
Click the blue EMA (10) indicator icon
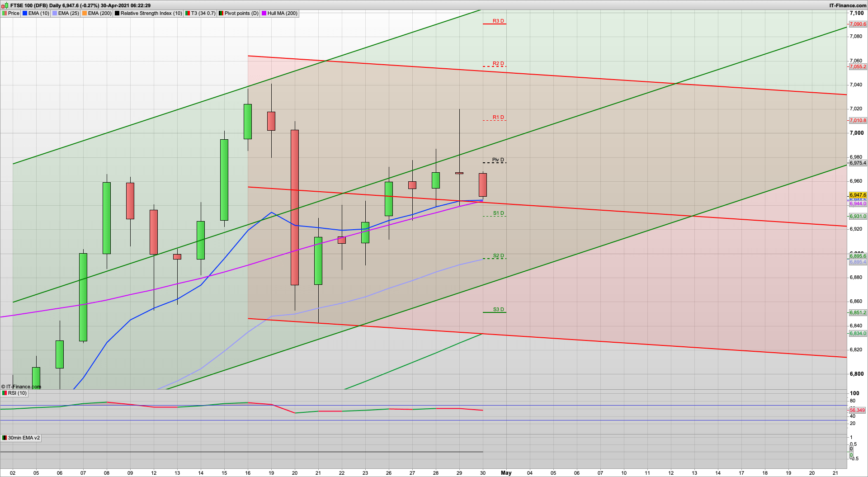(x=24, y=13)
